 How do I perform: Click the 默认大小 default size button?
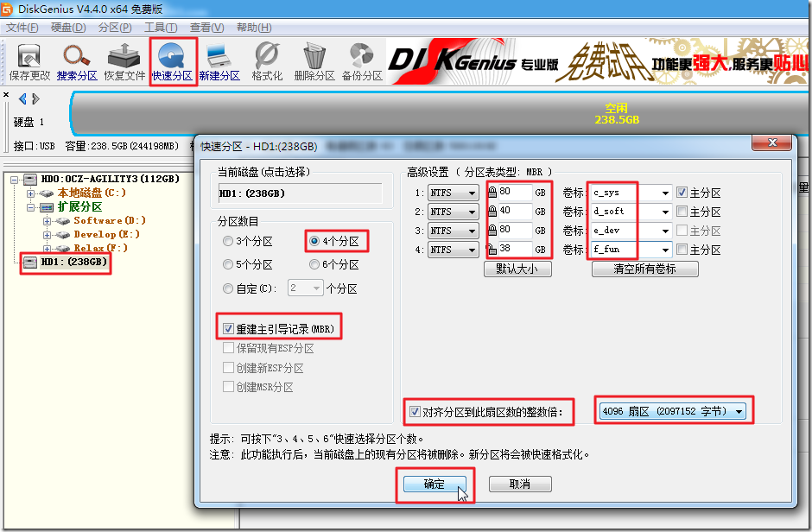(x=517, y=269)
